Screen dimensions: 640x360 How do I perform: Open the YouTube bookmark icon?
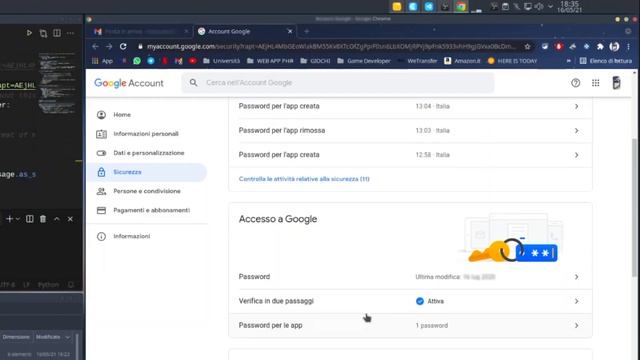click(192, 61)
